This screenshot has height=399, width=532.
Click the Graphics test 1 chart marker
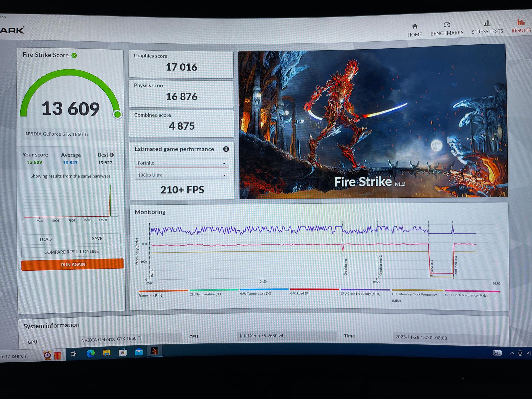(345, 265)
